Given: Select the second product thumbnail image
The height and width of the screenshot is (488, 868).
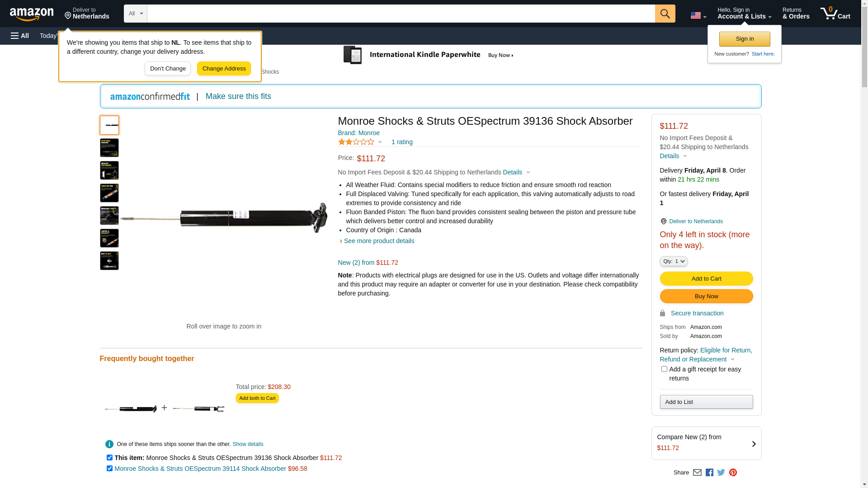Looking at the screenshot, I should coord(109,148).
